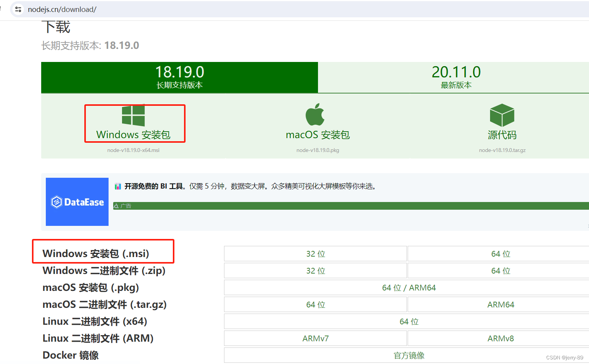Click the Windows logo installer icon
The height and width of the screenshot is (364, 589).
(x=133, y=115)
